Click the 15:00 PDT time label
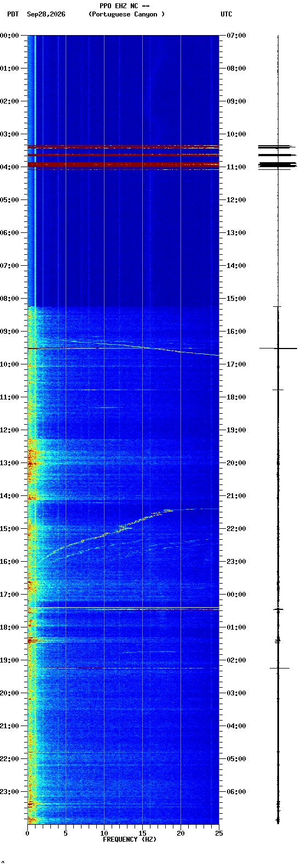 pyautogui.click(x=9, y=529)
